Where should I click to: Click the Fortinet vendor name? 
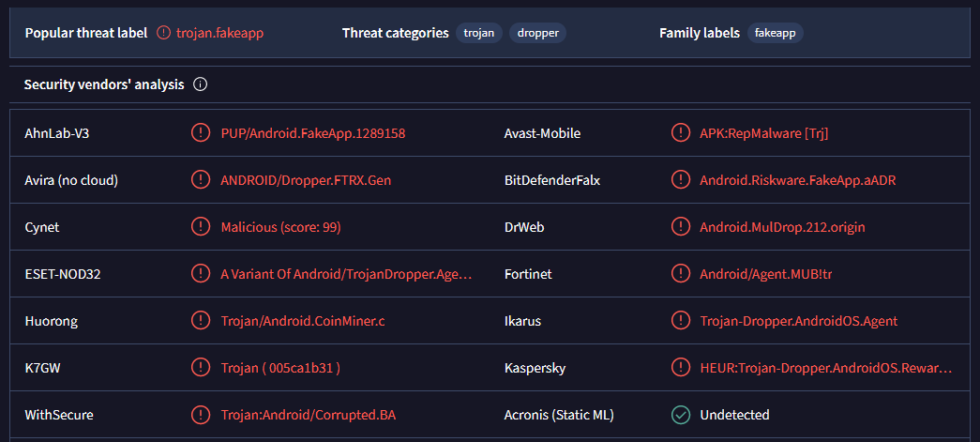[x=528, y=274]
